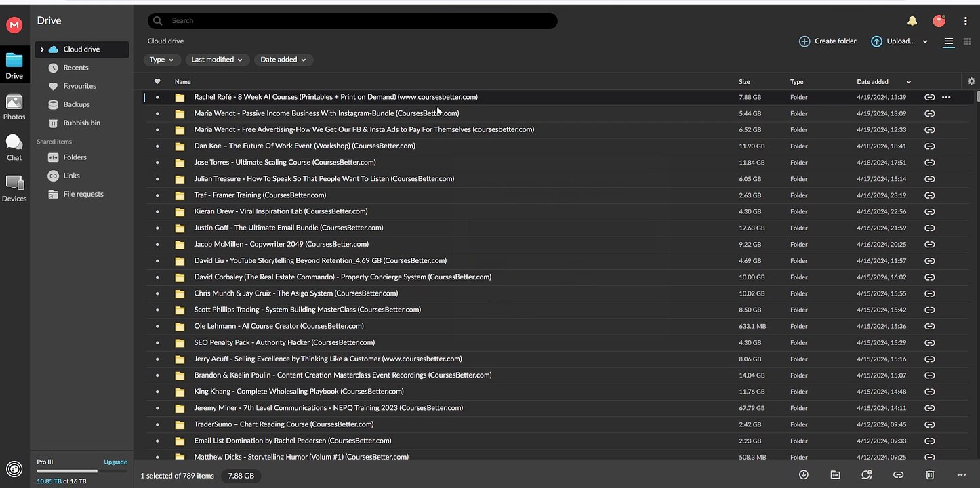The height and width of the screenshot is (488, 980).
Task: Open column settings gear icon
Action: pyautogui.click(x=971, y=81)
